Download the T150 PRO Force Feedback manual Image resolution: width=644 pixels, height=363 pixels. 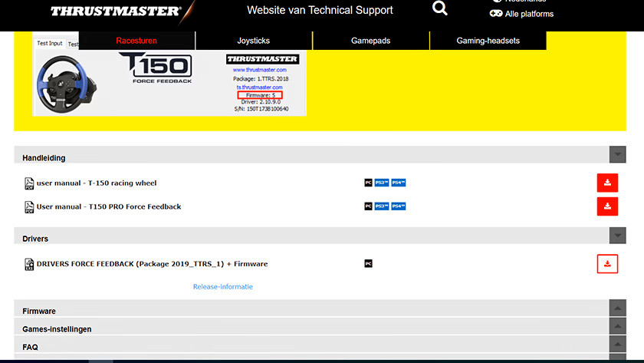click(607, 206)
